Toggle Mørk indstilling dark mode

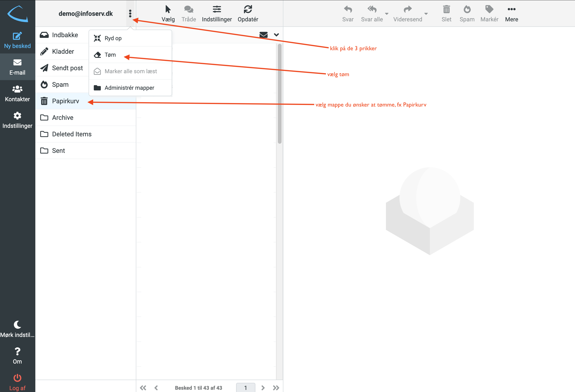coord(17,325)
